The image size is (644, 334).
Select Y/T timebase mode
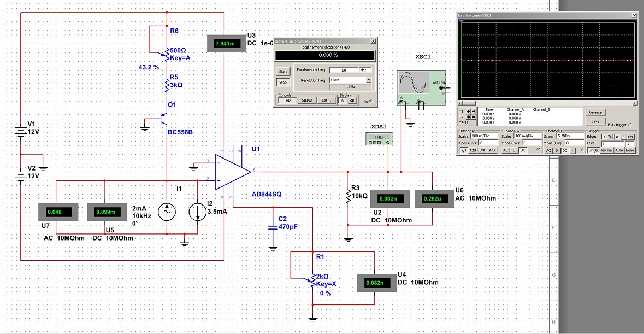tap(464, 150)
